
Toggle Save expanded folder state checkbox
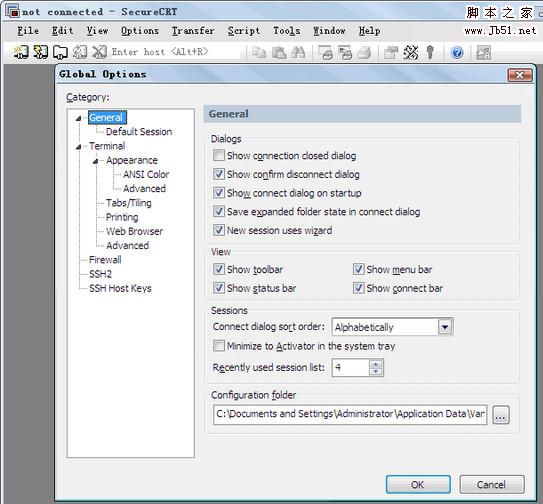point(219,211)
